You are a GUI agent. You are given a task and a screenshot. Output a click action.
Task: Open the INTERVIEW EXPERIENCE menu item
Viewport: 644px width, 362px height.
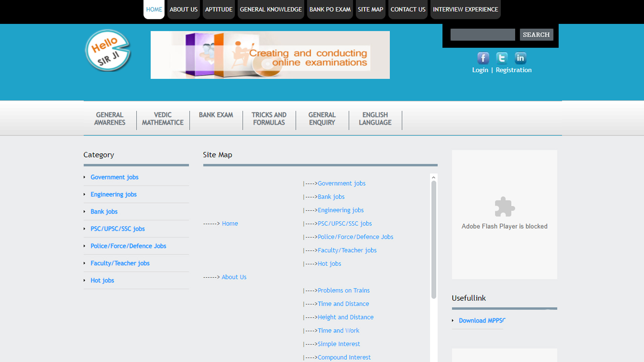click(x=465, y=9)
